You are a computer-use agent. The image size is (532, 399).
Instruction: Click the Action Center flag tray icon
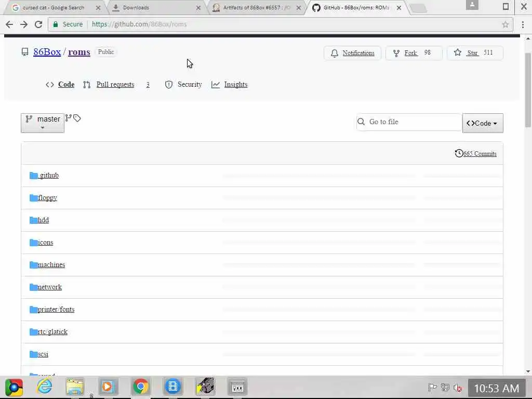[x=432, y=388]
